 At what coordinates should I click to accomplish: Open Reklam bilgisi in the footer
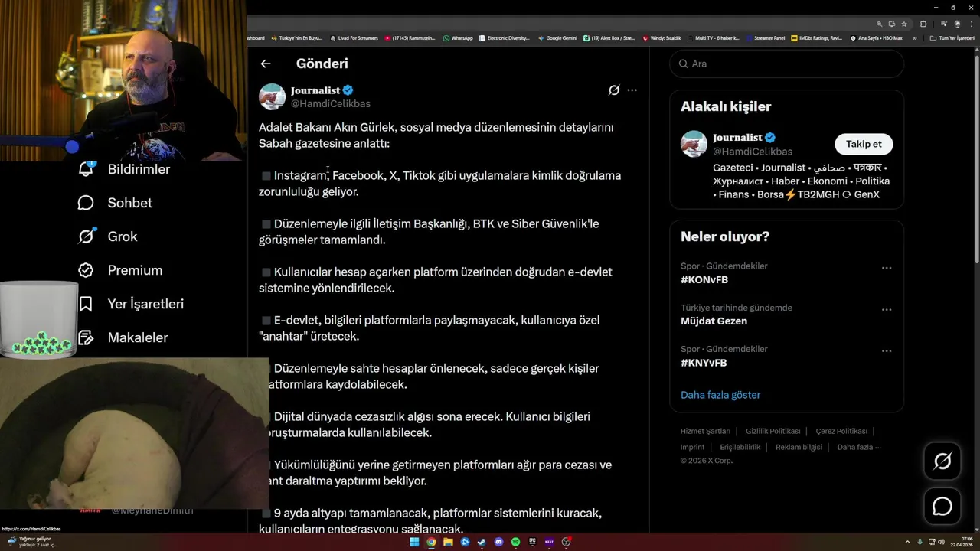(x=799, y=447)
